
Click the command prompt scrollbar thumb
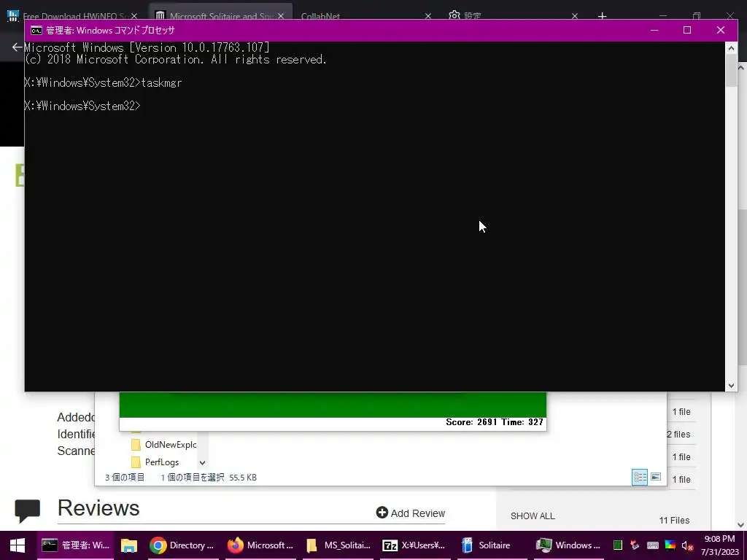731,71
